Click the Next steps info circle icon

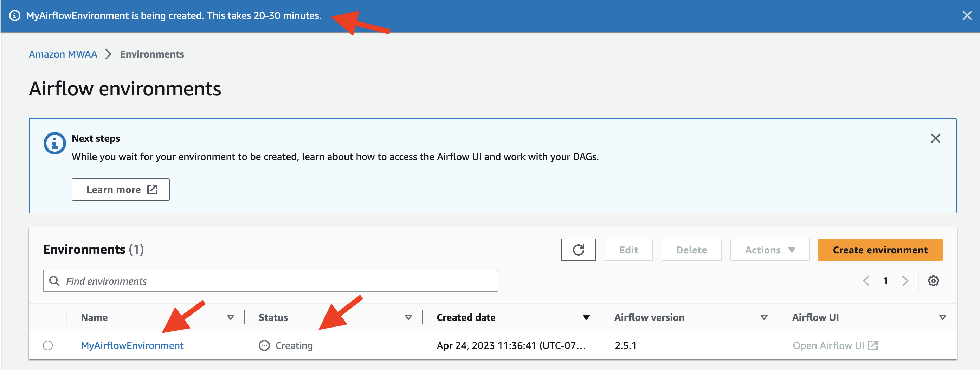(54, 143)
